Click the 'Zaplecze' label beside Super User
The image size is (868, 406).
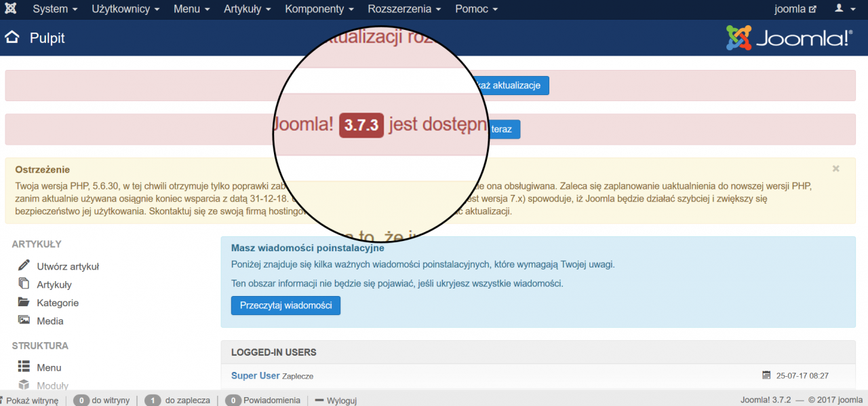[298, 376]
